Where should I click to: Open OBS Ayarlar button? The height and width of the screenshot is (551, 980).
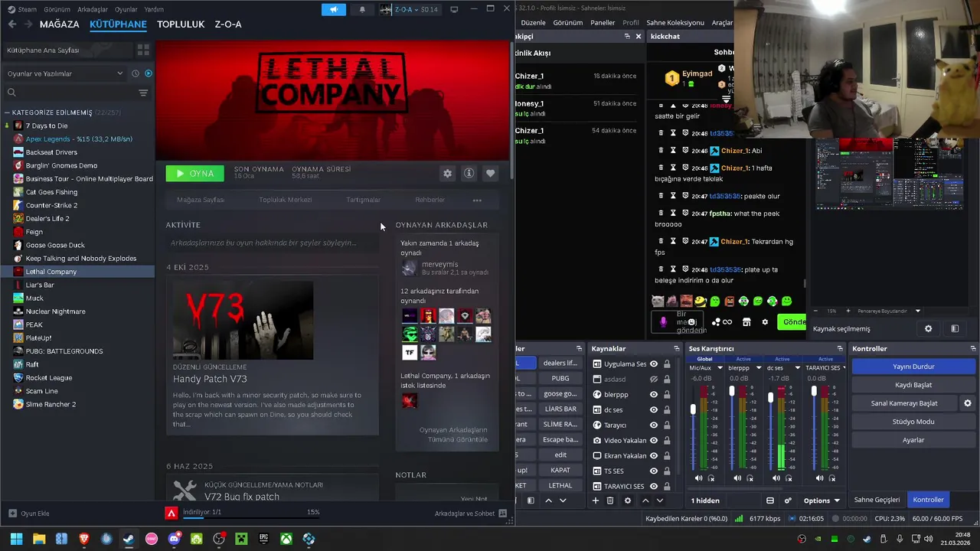point(913,440)
